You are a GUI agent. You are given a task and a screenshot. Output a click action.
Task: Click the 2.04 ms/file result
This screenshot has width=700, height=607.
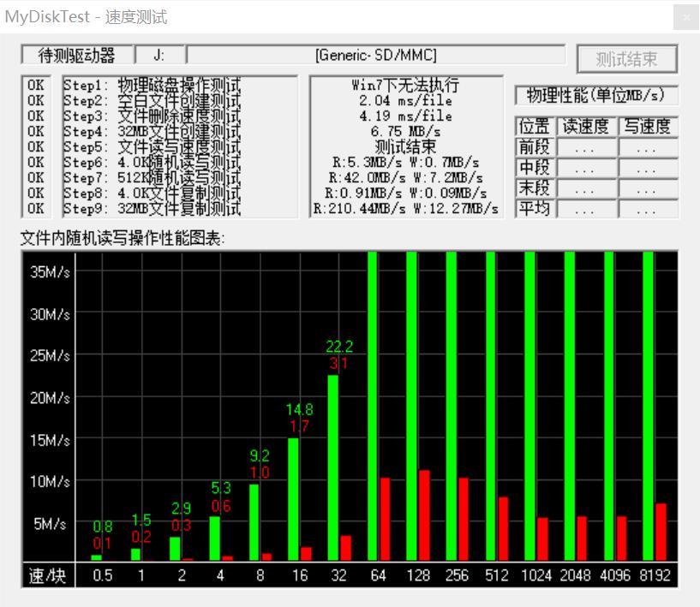[x=405, y=101]
